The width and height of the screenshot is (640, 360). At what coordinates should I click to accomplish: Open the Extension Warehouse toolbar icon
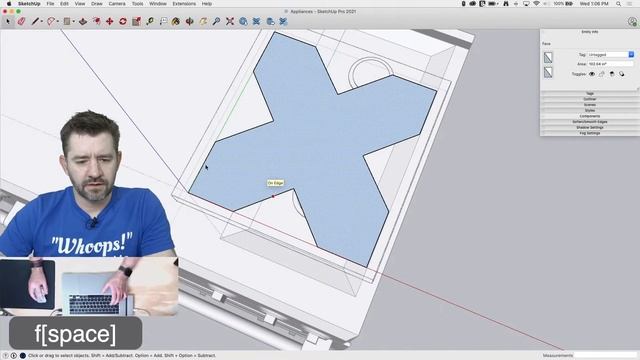(x=256, y=21)
